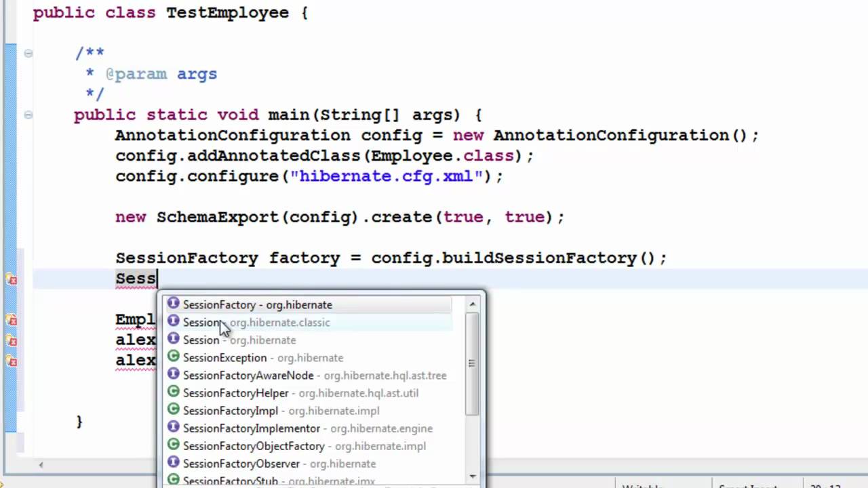Place cursor after the typed Sess text
Image resolution: width=868 pixels, height=488 pixels.
tap(157, 279)
